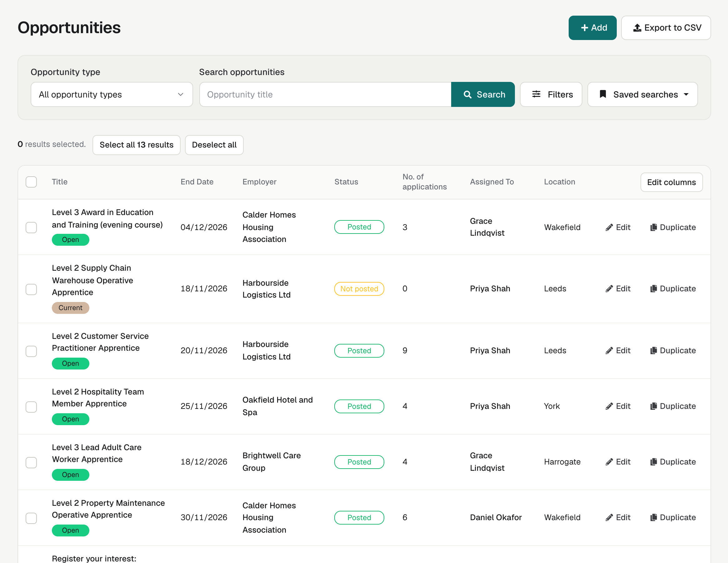Click the Edit pencil for the Lead Adult Care Worker row
This screenshot has width=728, height=563.
pyautogui.click(x=609, y=462)
